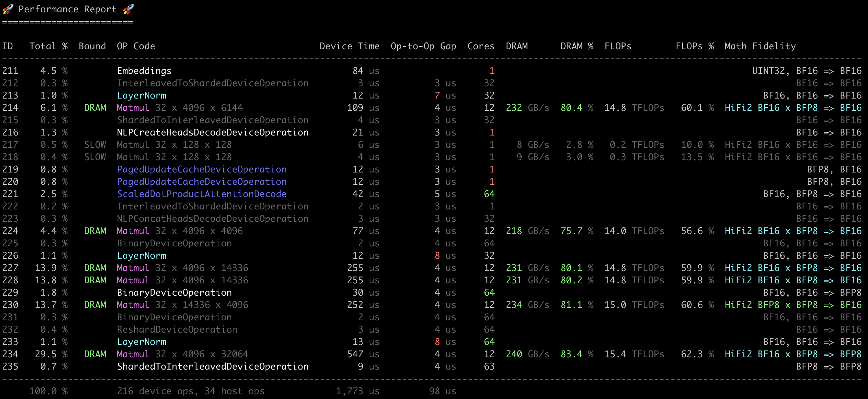Click the 'LayerNorm' op in row 233
868x399 pixels.
pyautogui.click(x=141, y=342)
